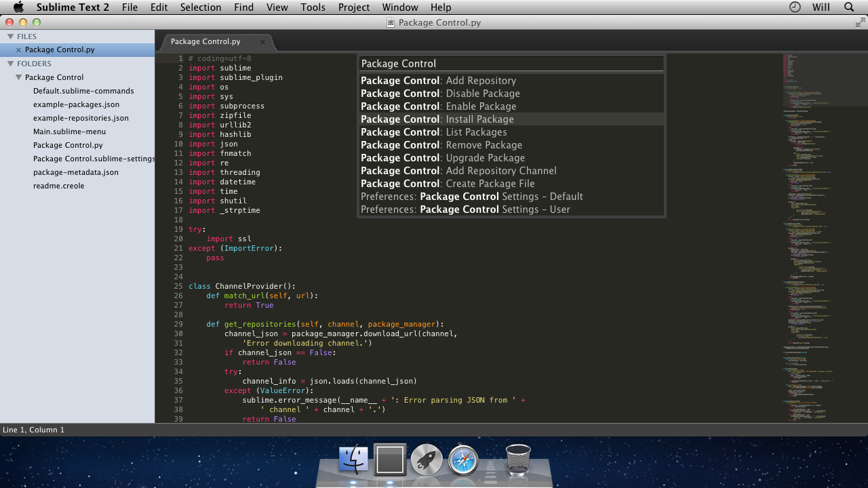Collapse the FOLDERS section triangle
Image resolution: width=868 pixels, height=488 pixels.
click(10, 64)
